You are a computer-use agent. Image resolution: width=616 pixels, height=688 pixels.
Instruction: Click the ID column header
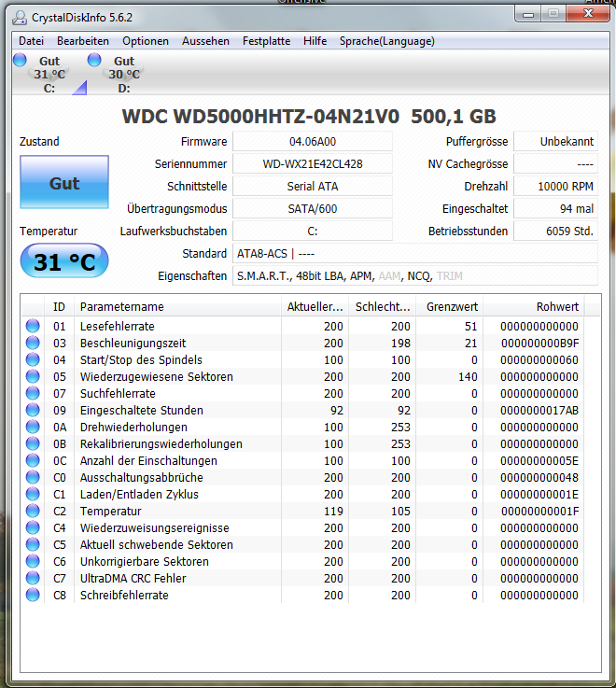[x=59, y=307]
